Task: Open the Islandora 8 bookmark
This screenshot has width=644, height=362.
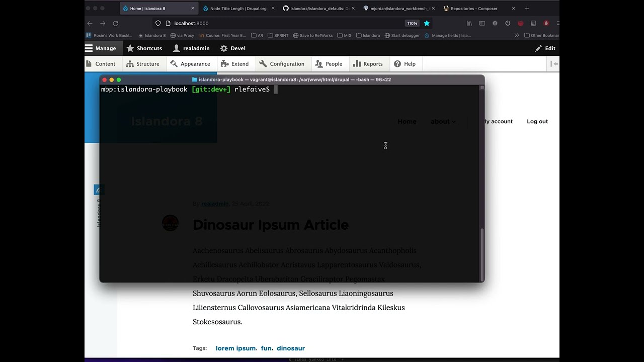Action: click(x=152, y=36)
